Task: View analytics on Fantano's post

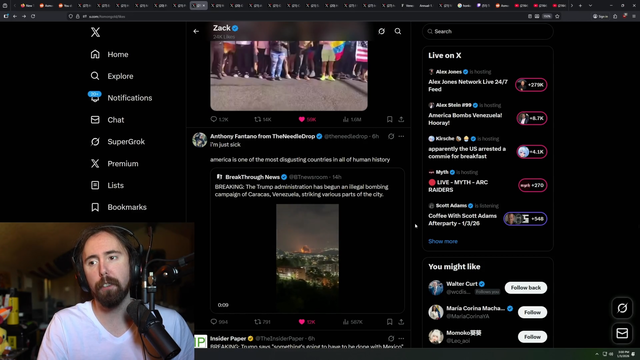Action: click(x=352, y=322)
